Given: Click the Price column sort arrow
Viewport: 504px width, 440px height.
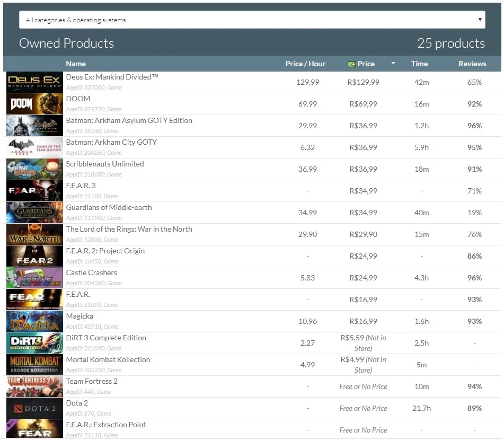Looking at the screenshot, I should 393,64.
